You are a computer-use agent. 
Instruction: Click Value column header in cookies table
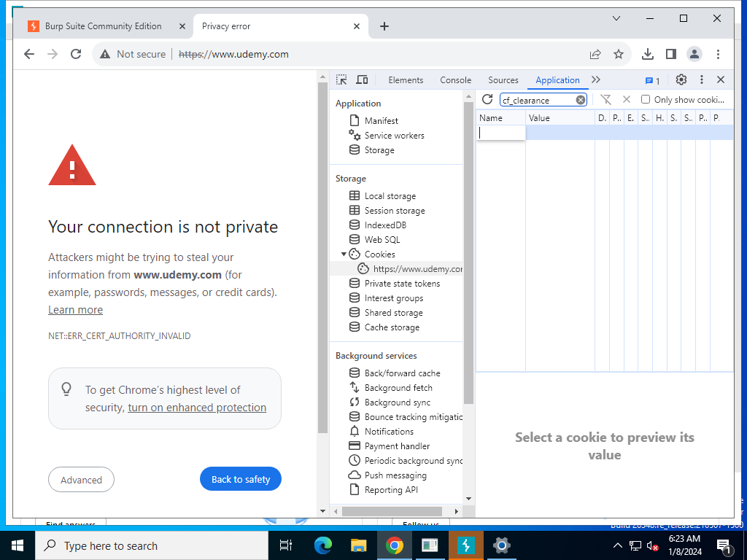[x=560, y=117]
